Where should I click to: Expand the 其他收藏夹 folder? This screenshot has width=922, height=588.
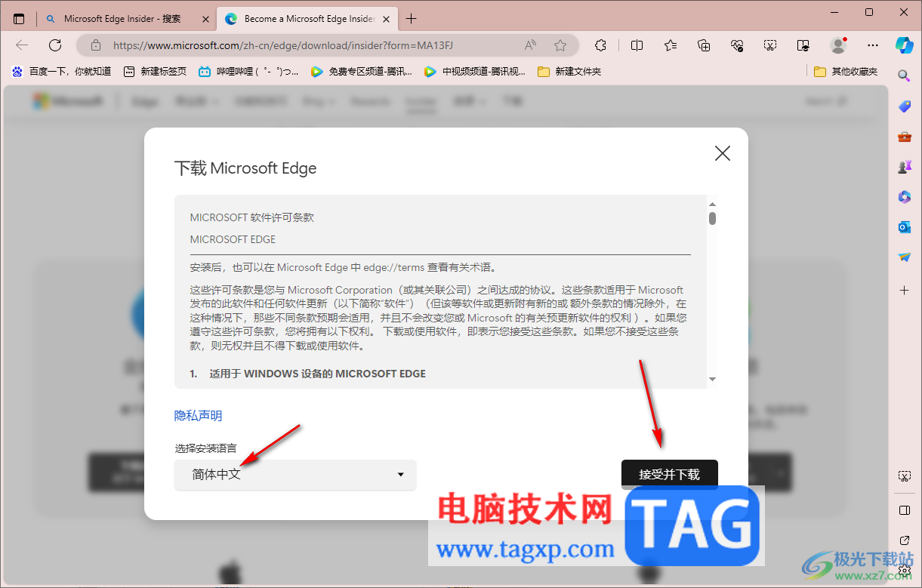(846, 72)
